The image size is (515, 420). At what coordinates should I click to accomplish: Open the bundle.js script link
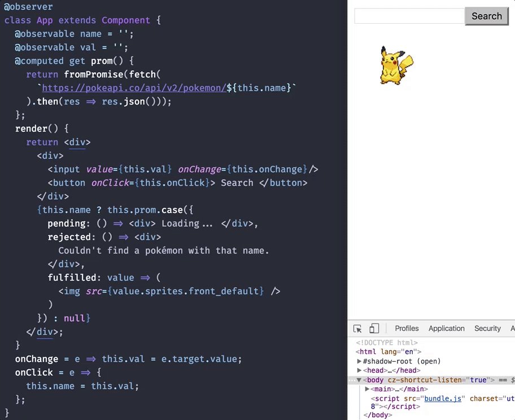click(443, 399)
